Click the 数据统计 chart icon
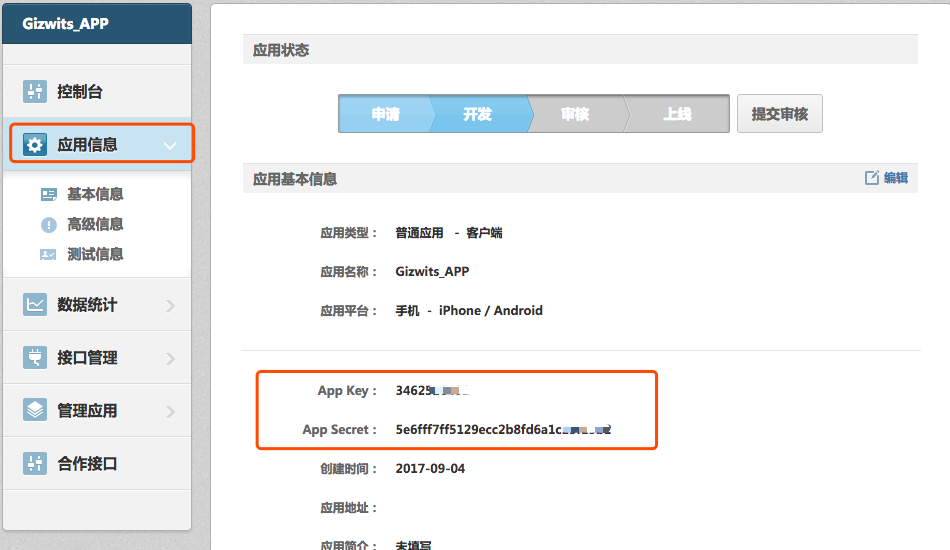 (35, 305)
